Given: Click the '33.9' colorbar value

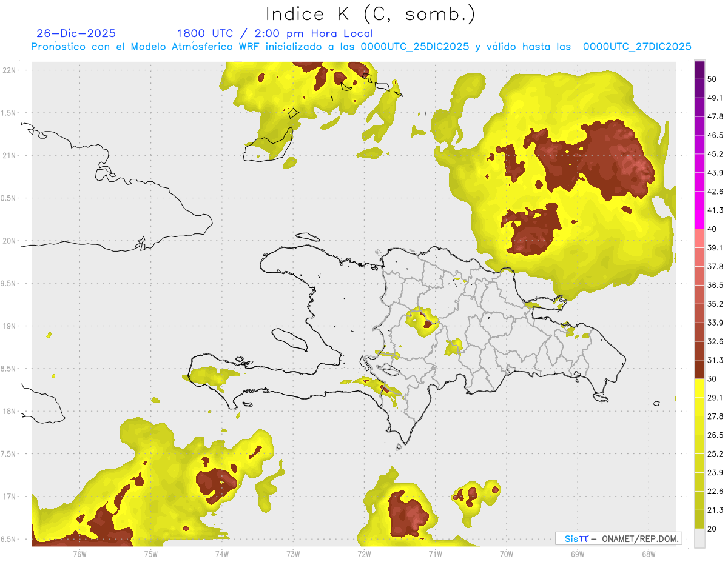Looking at the screenshot, I should [x=715, y=323].
